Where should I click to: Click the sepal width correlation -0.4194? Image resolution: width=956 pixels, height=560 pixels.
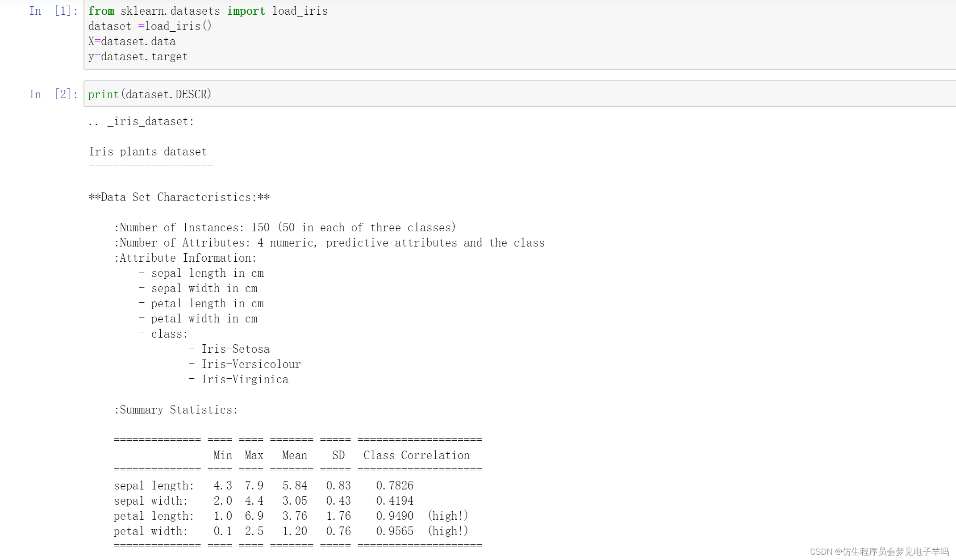coord(392,501)
